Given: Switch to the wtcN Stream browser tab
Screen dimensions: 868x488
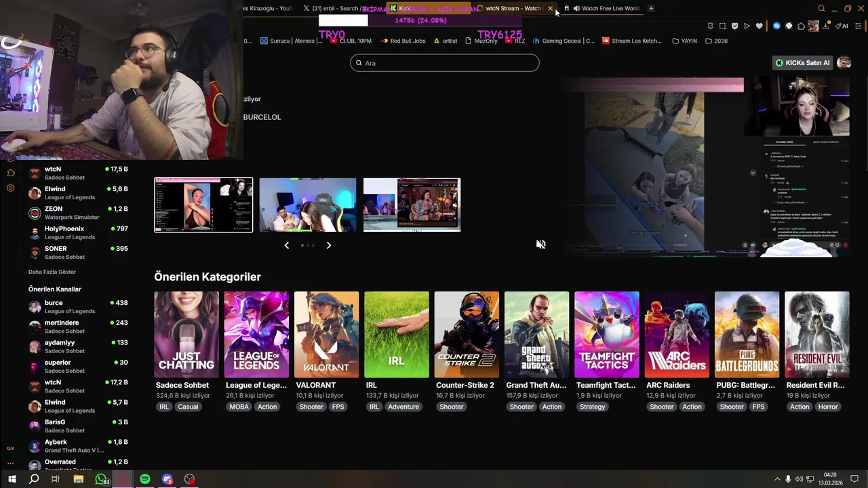Looking at the screenshot, I should (x=513, y=9).
